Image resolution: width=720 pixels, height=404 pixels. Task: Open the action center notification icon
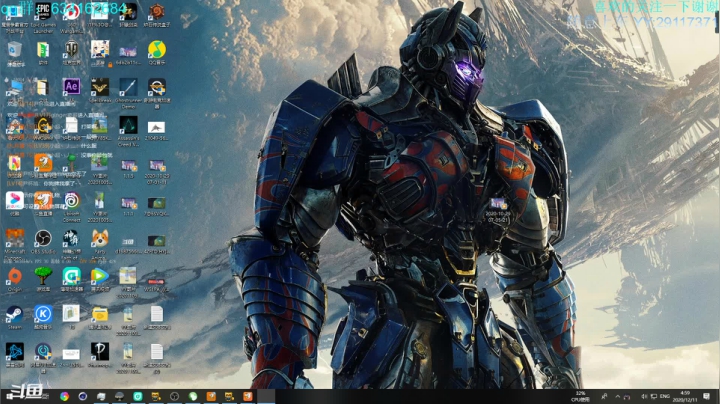(706, 396)
